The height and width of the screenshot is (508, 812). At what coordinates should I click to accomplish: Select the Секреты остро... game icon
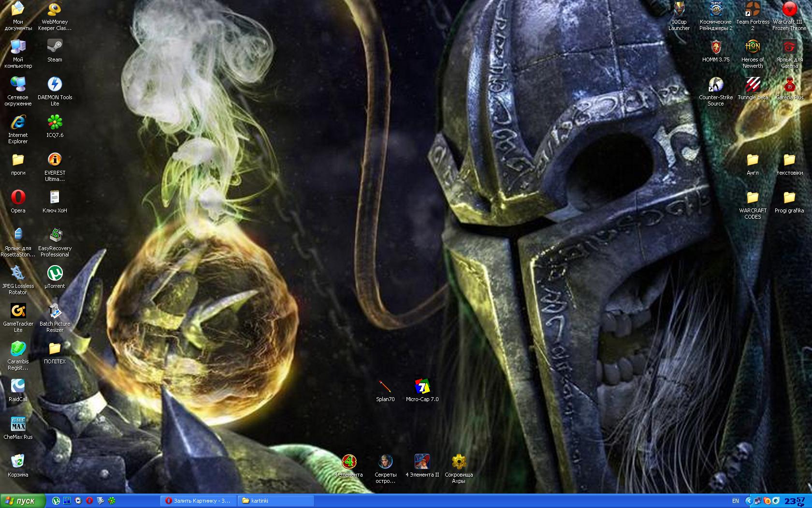click(385, 468)
